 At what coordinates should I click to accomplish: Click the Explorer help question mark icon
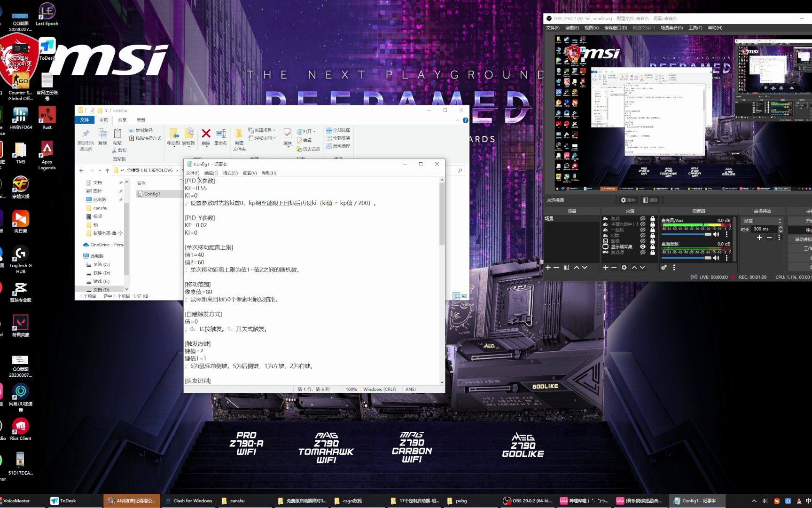pos(465,120)
